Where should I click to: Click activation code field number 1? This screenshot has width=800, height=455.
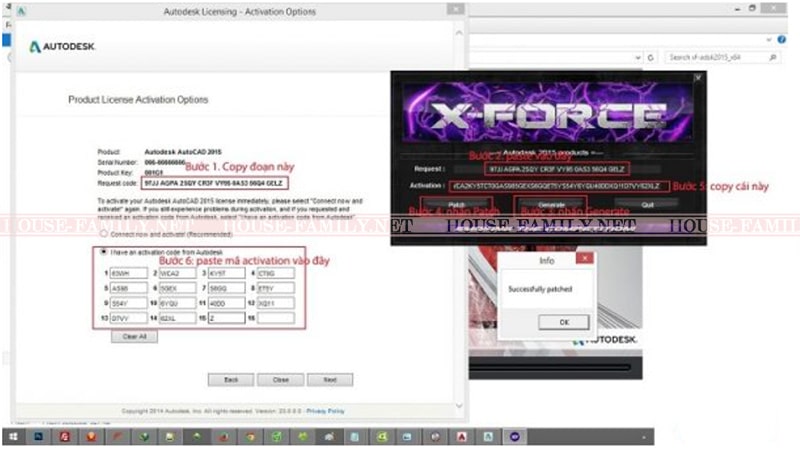pyautogui.click(x=129, y=273)
